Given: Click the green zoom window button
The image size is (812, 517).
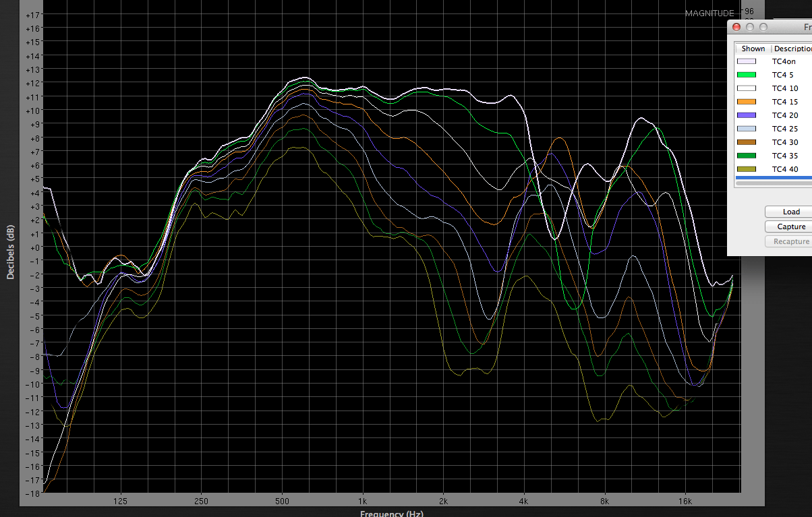Looking at the screenshot, I should pyautogui.click(x=763, y=27).
